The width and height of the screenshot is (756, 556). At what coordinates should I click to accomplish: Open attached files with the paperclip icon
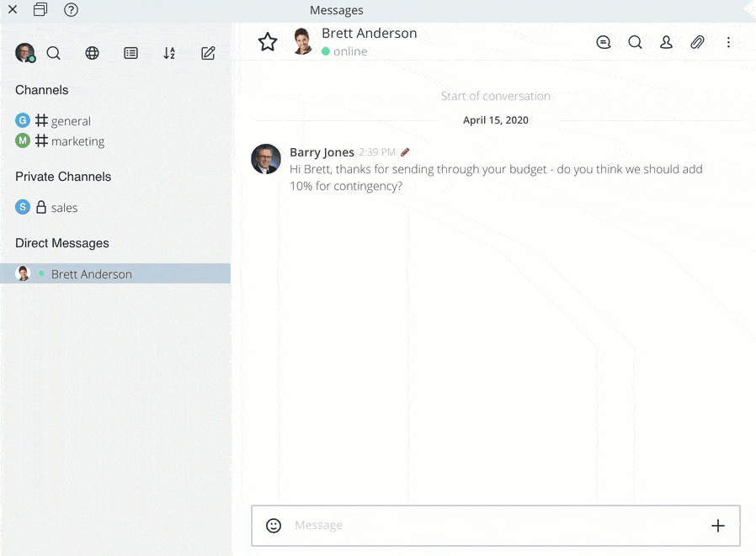tap(697, 41)
